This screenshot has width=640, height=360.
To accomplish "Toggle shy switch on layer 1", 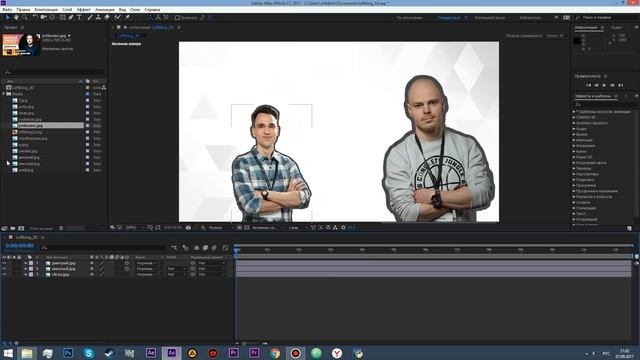I will 92,263.
